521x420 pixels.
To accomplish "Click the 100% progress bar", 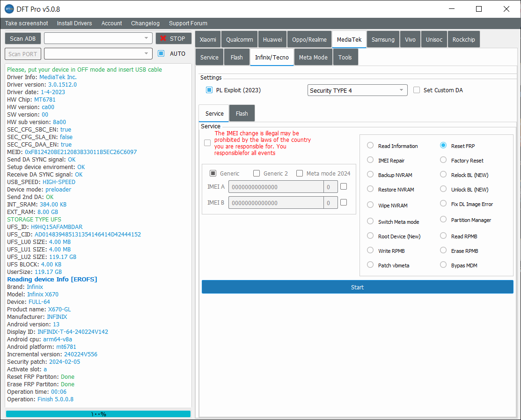I will coord(98,414).
